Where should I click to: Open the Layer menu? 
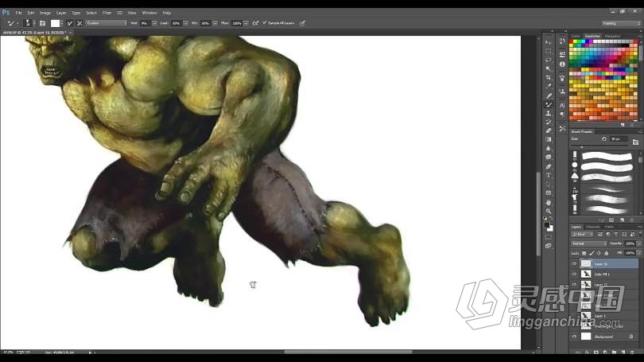(61, 13)
